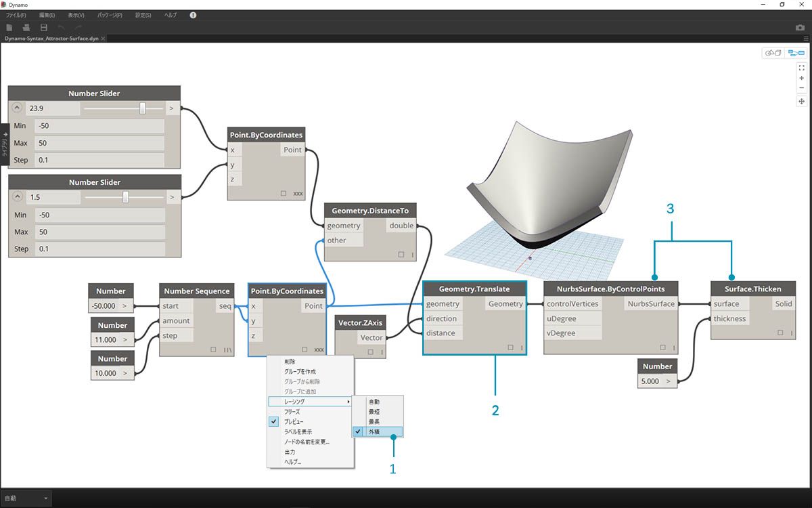Viewport: 812px width, 508px height.
Task: Click the 23.9 Number Slider track
Action: point(123,108)
